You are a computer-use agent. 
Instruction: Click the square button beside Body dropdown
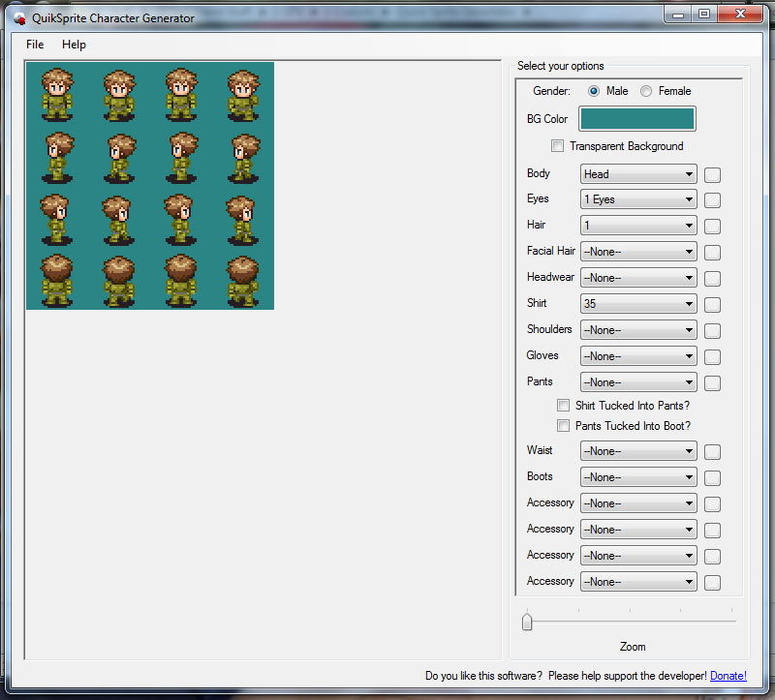pos(712,174)
